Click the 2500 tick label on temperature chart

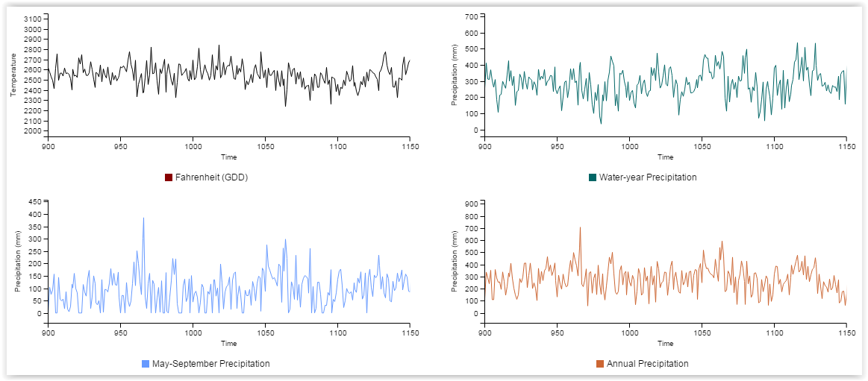coord(33,81)
